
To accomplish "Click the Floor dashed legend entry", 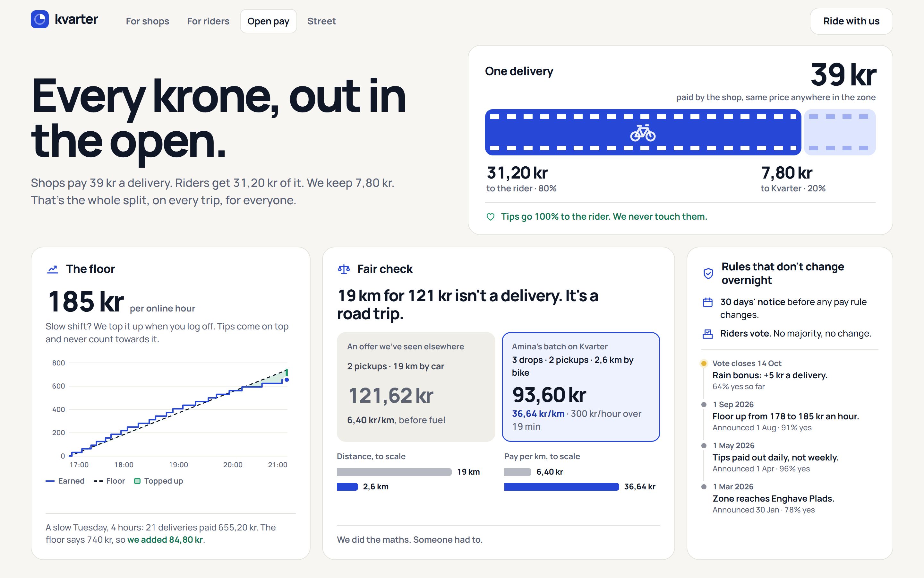I will pyautogui.click(x=109, y=481).
